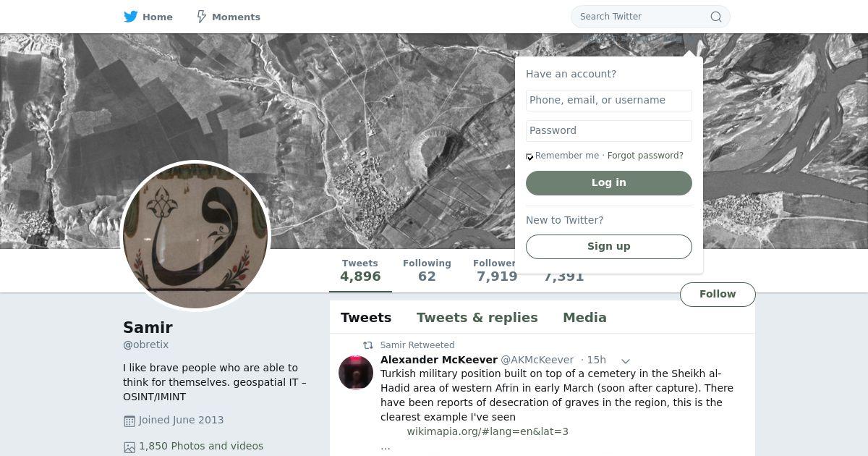The width and height of the screenshot is (868, 456).
Task: Click the calendar icon beside Joined June 2013
Action: (x=129, y=421)
